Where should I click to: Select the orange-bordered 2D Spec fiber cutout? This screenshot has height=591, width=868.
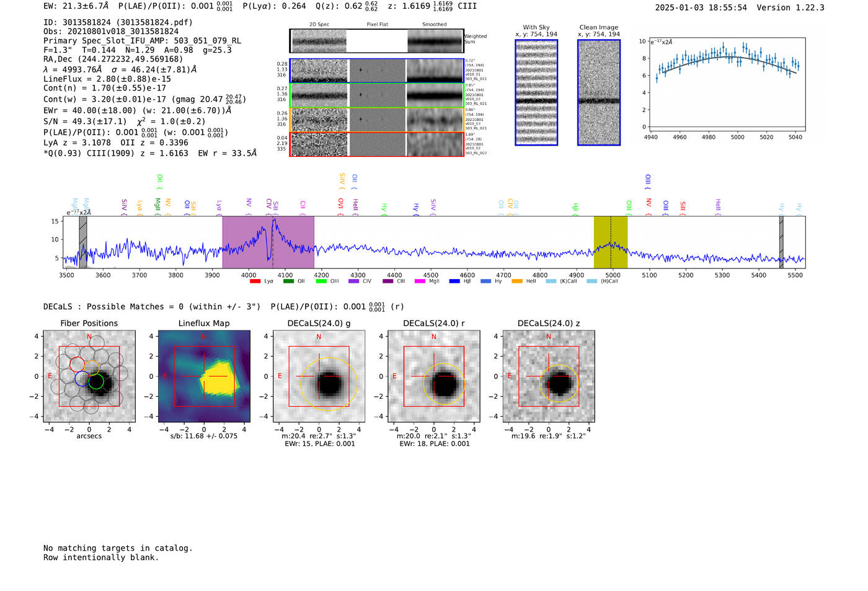click(x=319, y=120)
